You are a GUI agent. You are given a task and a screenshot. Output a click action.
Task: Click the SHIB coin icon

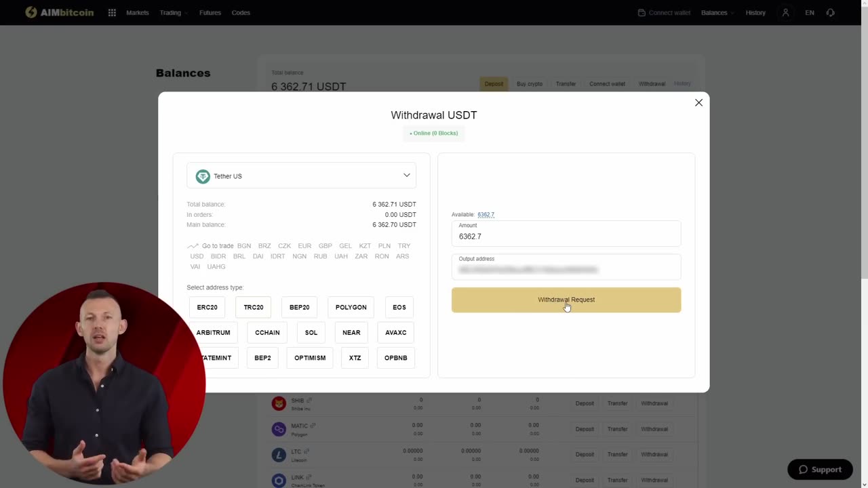point(279,403)
